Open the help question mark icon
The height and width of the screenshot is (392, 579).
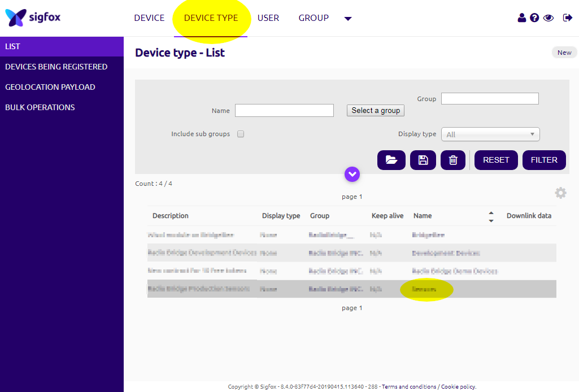point(534,18)
